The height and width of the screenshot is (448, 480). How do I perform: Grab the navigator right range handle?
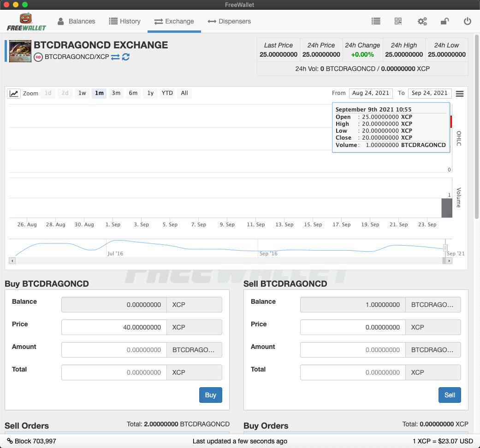445,248
